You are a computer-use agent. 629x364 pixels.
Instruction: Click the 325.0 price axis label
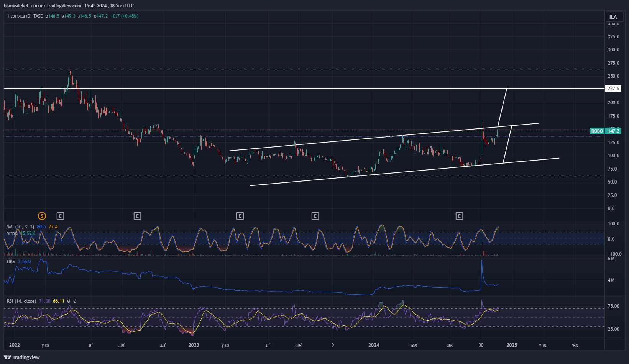coord(614,37)
